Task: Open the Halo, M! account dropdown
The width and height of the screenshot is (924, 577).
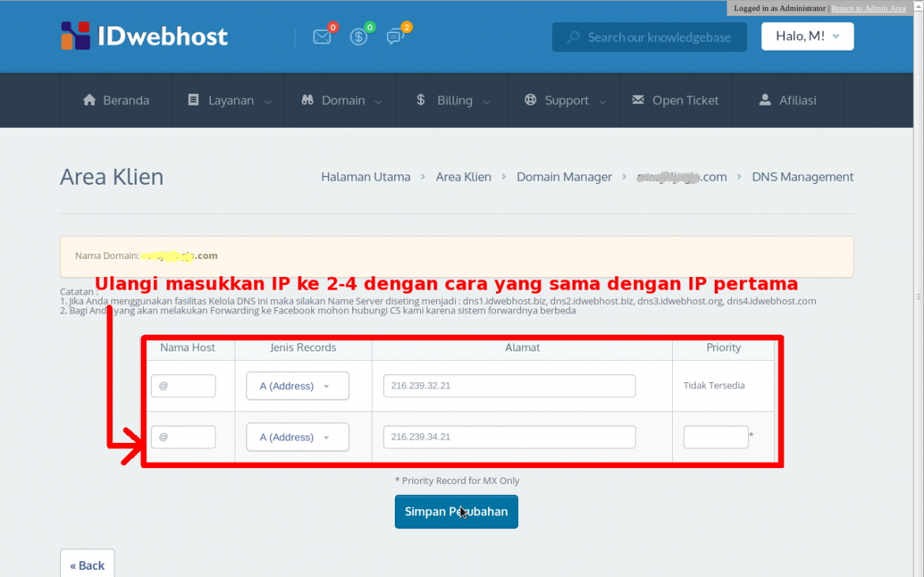Action: click(x=807, y=36)
